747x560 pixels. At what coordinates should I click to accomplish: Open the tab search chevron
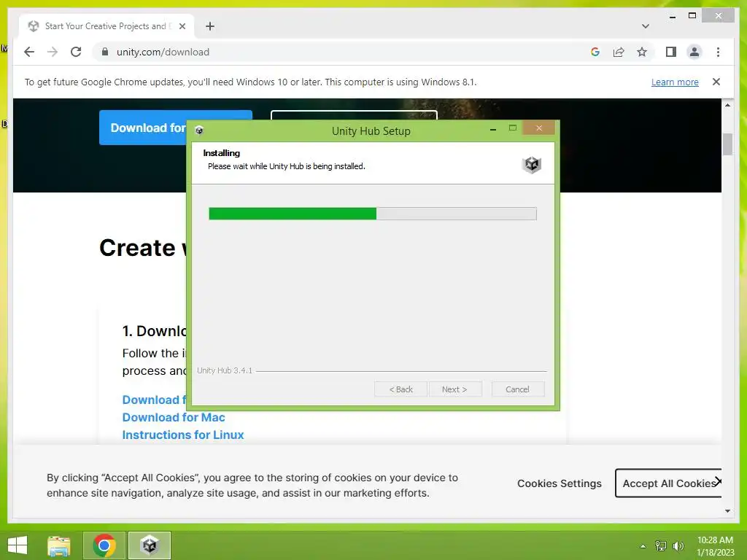[x=645, y=26]
